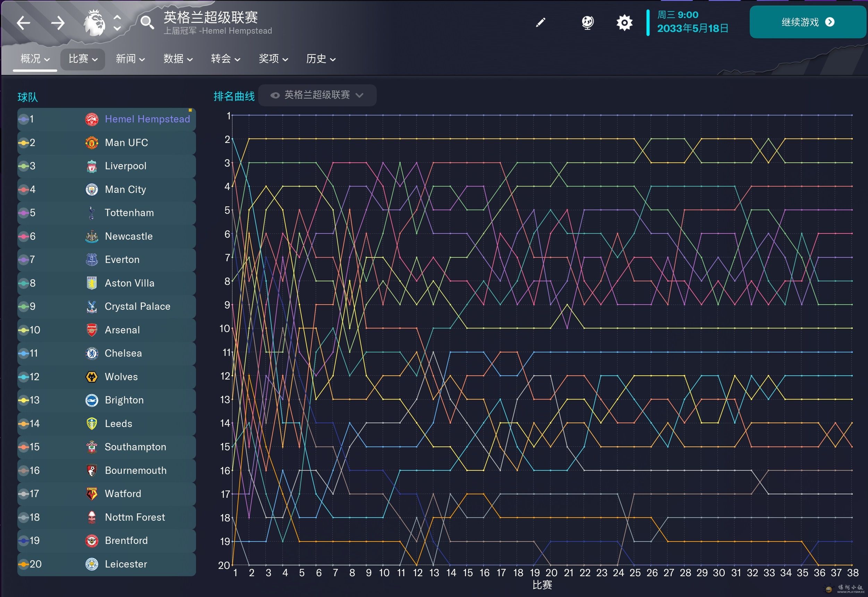Click Leicester club badge

[92, 564]
